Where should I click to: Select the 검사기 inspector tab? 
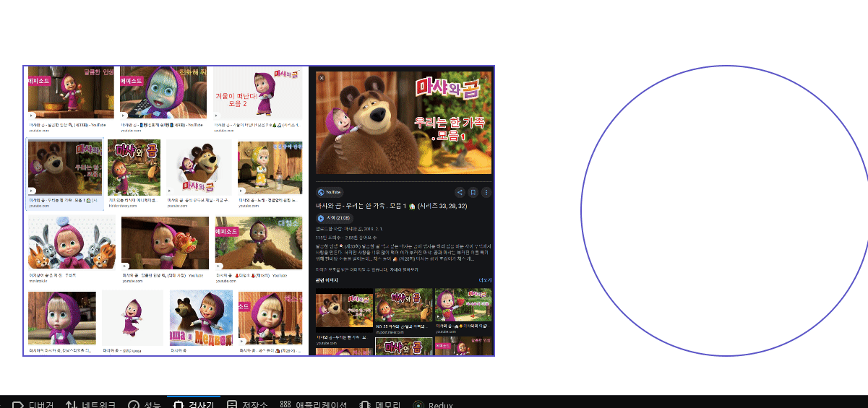coord(193,404)
